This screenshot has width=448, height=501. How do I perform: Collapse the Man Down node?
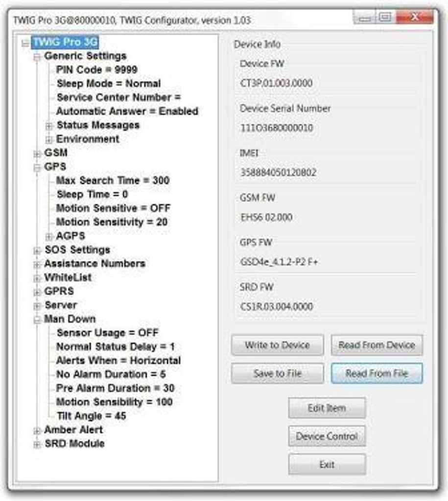tap(37, 320)
